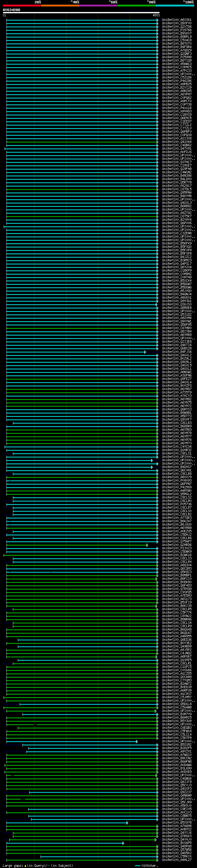Click the UniRef100_C8CLR3 hit label
The height and width of the screenshot is (868, 197).
coord(176,423)
